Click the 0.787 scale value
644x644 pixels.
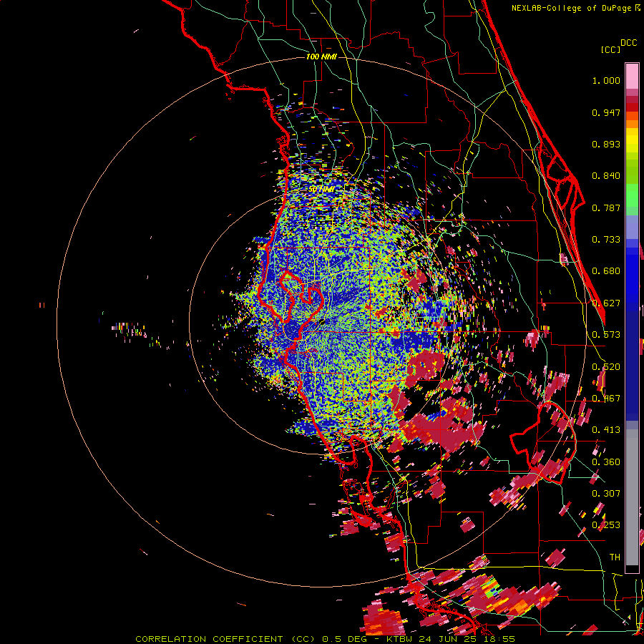[606, 208]
